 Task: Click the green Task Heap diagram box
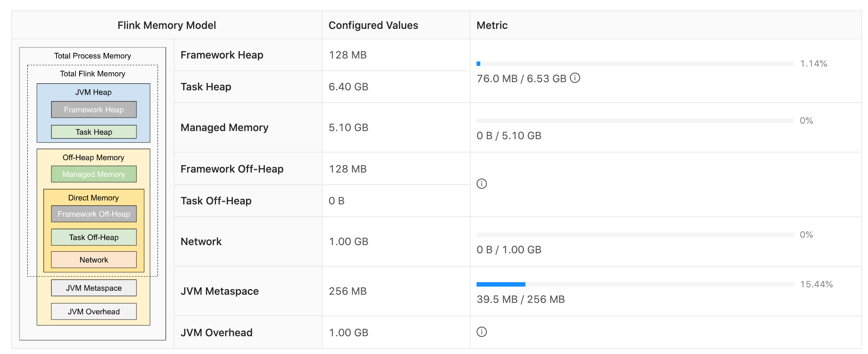click(94, 132)
